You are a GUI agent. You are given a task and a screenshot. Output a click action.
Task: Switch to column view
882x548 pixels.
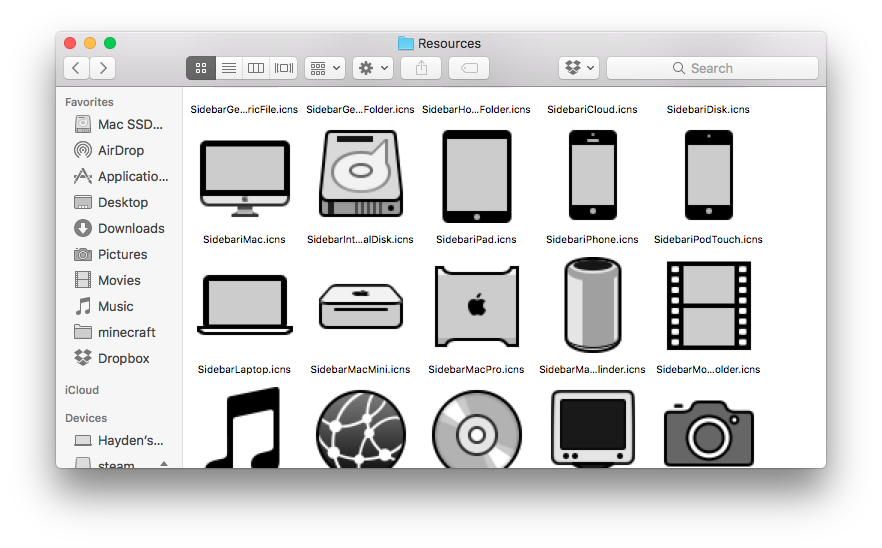click(x=256, y=68)
